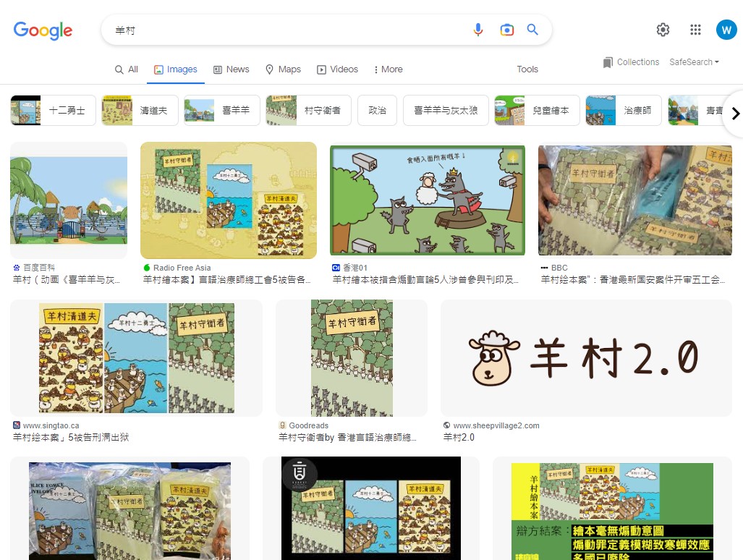Viewport: 743px width, 560px height.
Task: Switch to the News tab
Action: (231, 69)
